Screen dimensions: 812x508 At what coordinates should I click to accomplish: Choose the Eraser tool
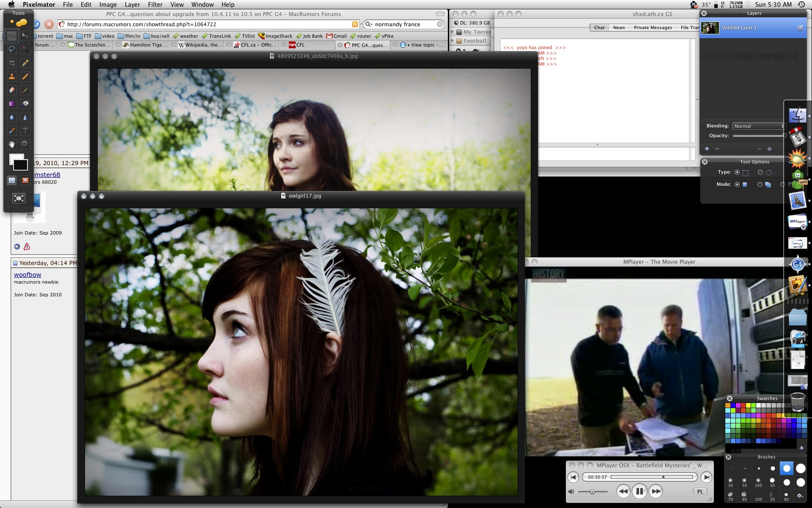coord(12,90)
